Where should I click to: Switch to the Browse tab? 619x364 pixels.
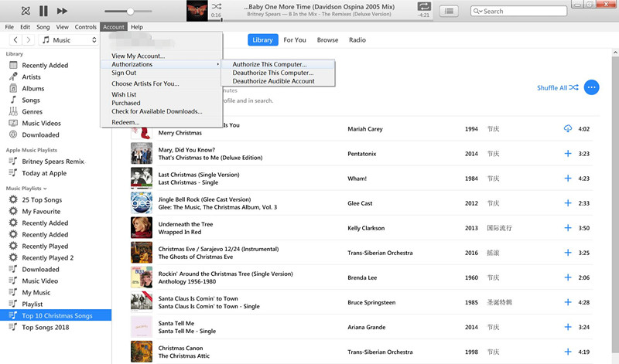pyautogui.click(x=327, y=40)
